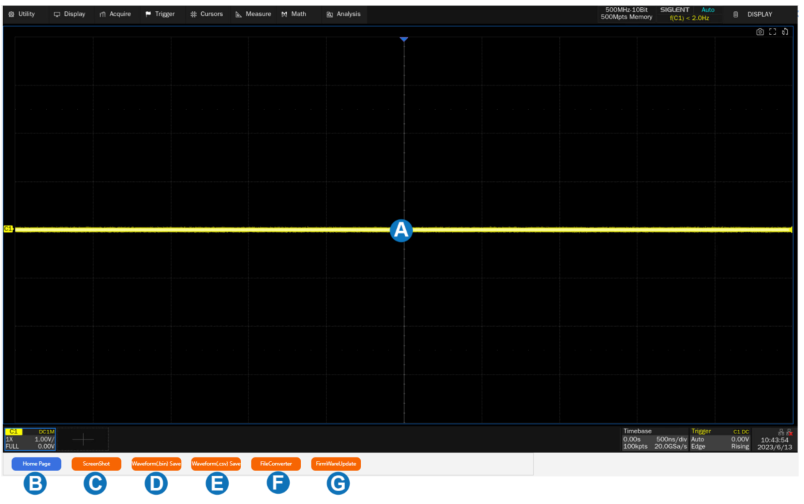The height and width of the screenshot is (504, 804).
Task: Open the Cursors menu
Action: point(207,14)
